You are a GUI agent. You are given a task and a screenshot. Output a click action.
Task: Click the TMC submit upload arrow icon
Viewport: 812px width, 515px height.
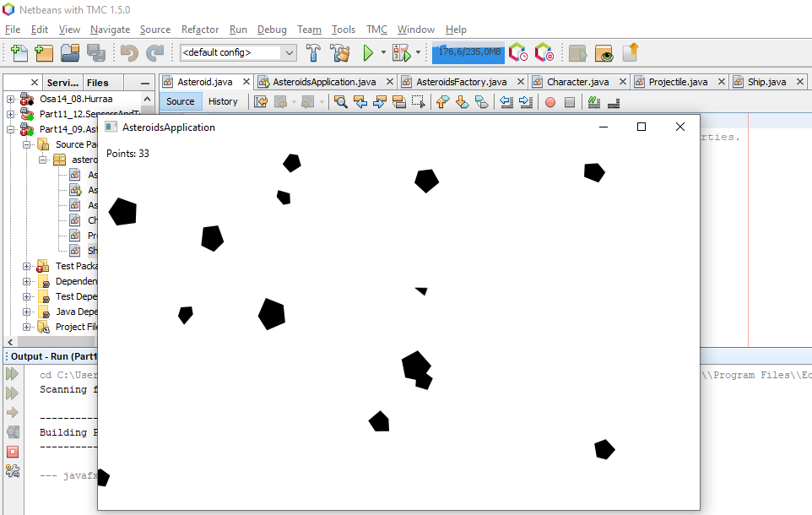[x=631, y=53]
